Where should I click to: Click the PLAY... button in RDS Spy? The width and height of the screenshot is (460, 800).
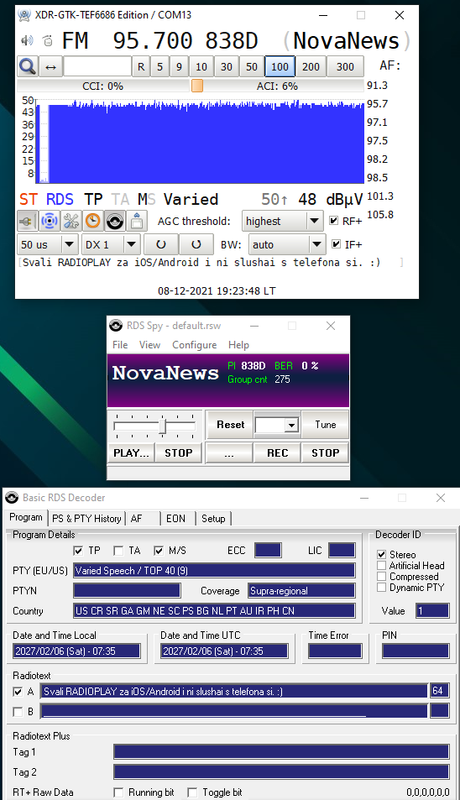131,453
